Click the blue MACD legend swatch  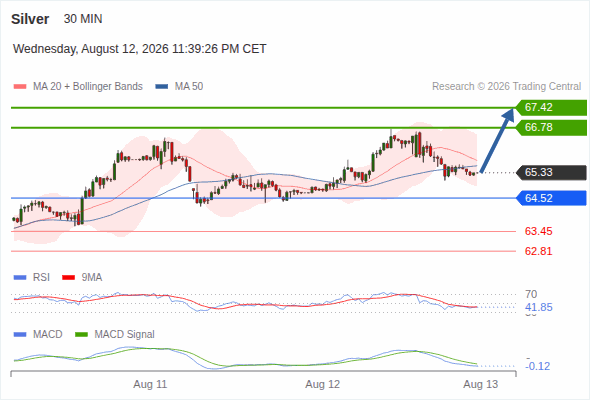coord(20,335)
